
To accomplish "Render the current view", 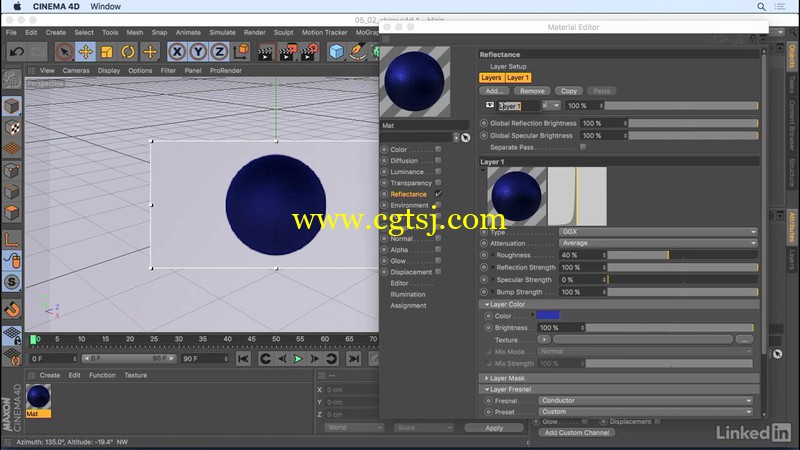I will 265,52.
